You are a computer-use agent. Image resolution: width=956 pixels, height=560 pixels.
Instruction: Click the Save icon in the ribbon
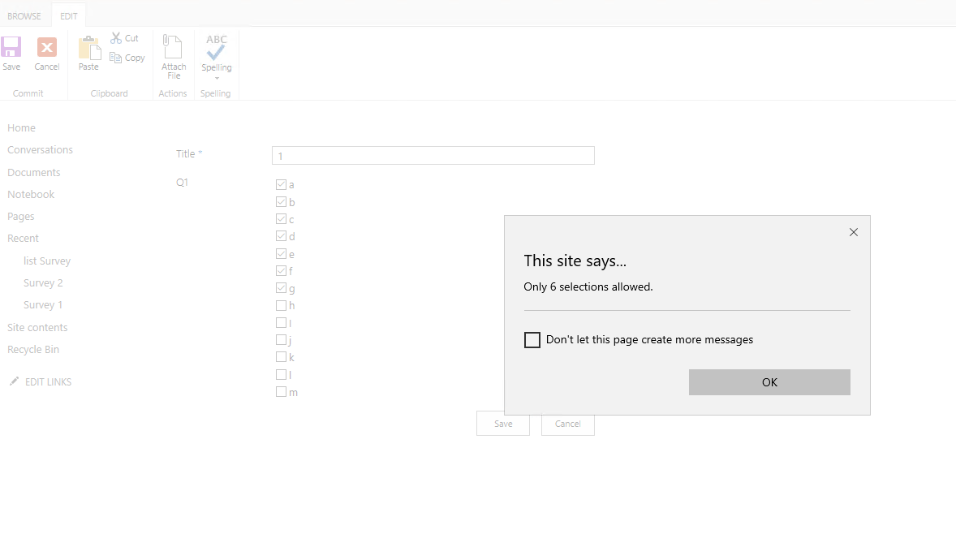pos(11,47)
